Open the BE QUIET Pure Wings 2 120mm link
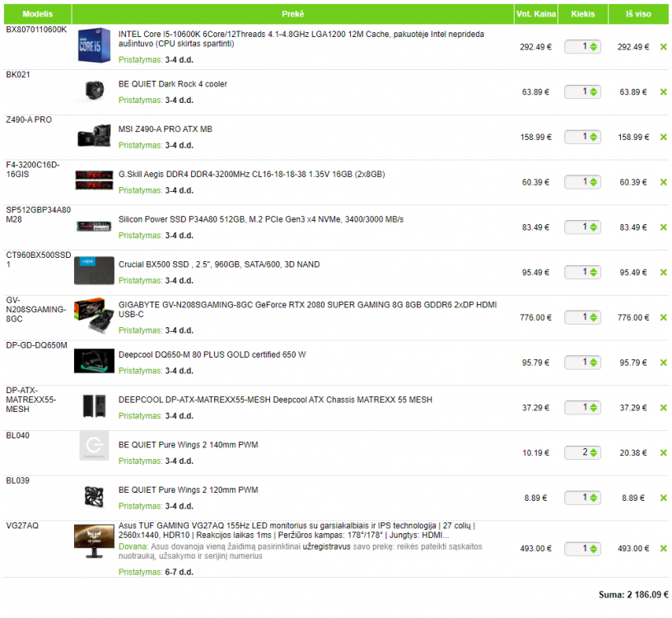The width and height of the screenshot is (672, 618). (x=188, y=489)
